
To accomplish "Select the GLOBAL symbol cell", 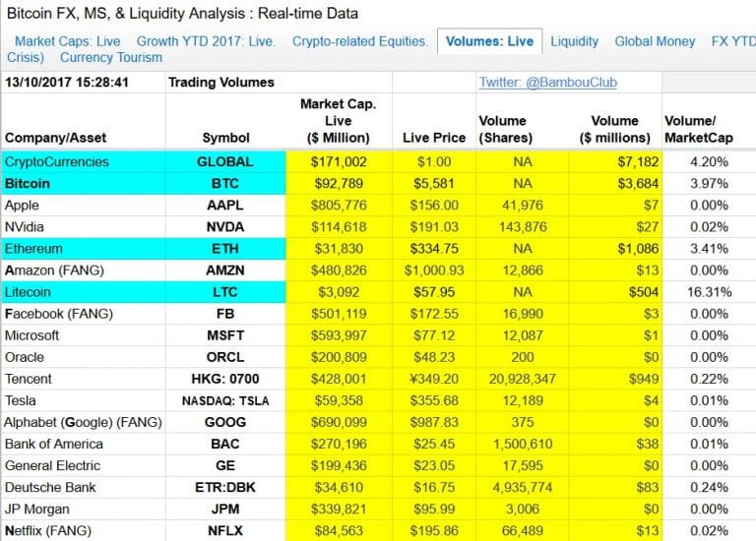I will click(x=225, y=162).
